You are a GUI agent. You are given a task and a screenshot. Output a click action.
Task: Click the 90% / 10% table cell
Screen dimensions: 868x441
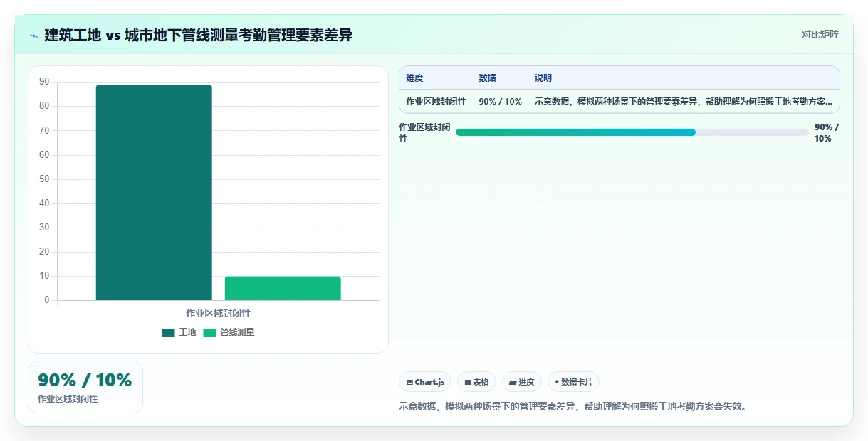click(500, 102)
